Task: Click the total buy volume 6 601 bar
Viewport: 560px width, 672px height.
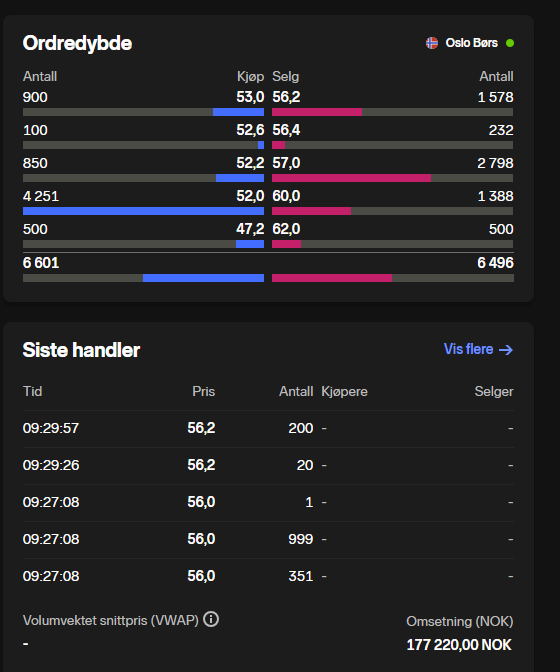Action: [x=204, y=278]
